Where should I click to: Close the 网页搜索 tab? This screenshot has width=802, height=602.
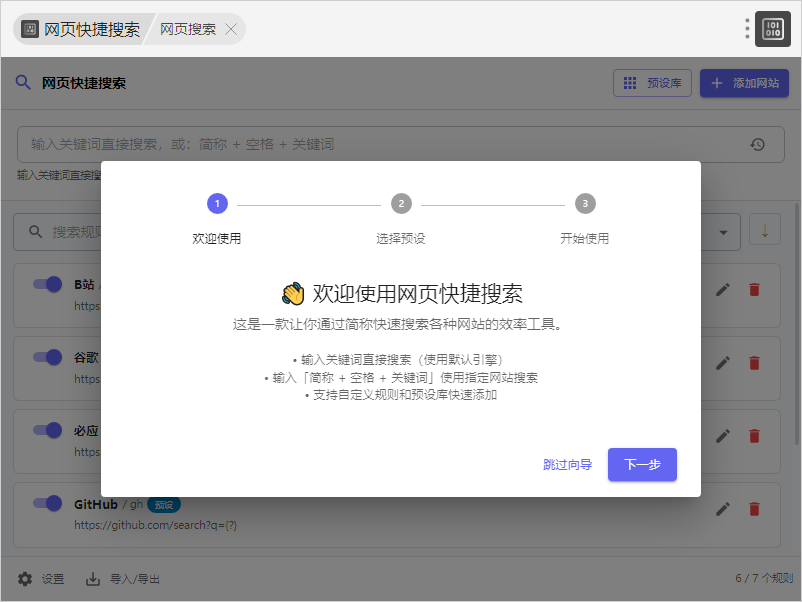pos(231,29)
